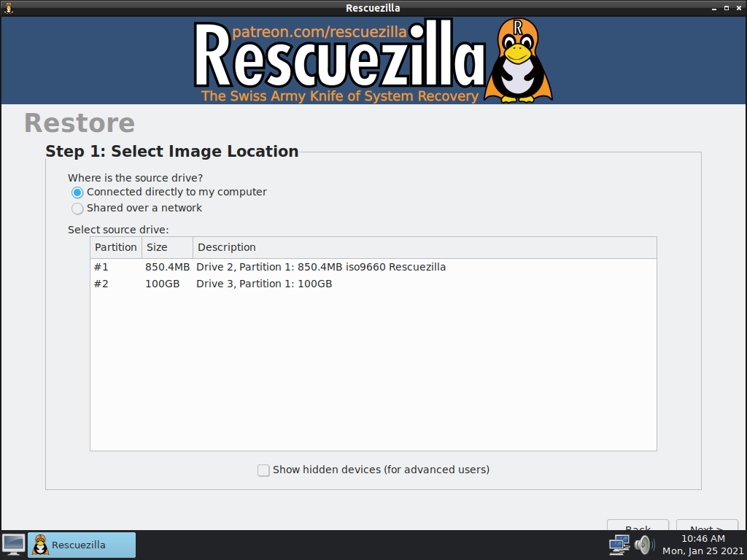The image size is (747, 560).
Task: Select "Connected directly to my computer" option
Action: point(169,192)
